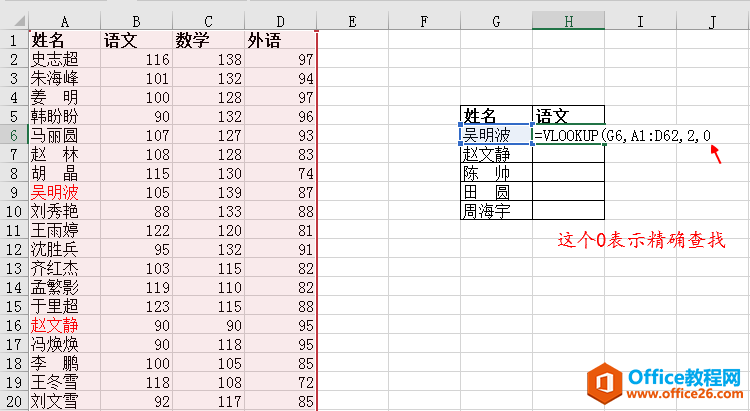Viewport: 750px width, 411px height.
Task: Select column C header
Action: 209,21
